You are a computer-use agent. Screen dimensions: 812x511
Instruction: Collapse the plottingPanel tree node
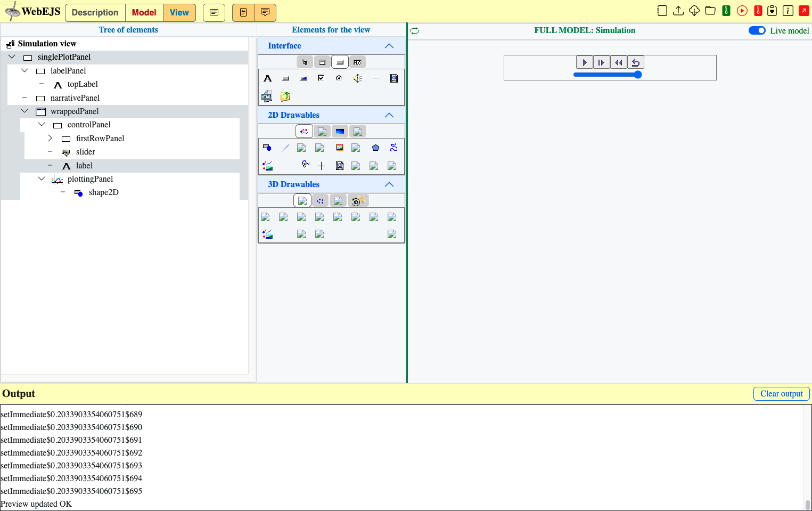click(42, 179)
